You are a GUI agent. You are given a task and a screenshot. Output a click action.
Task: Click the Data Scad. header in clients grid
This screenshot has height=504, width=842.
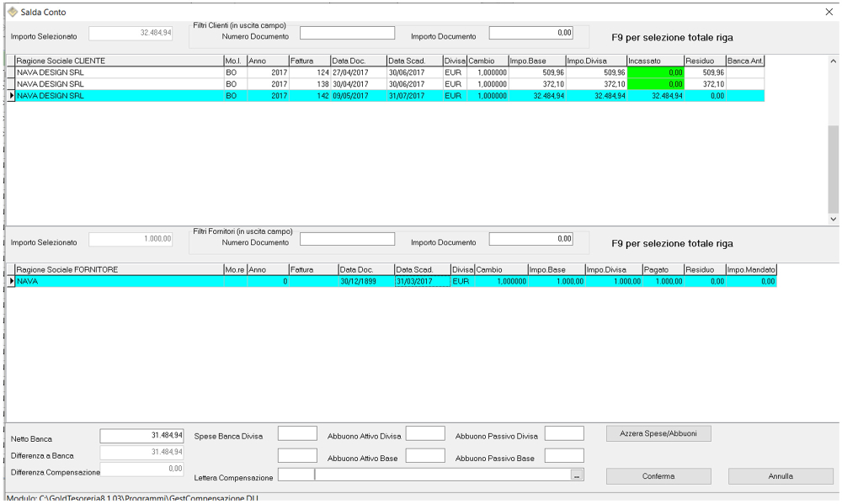[x=413, y=61]
